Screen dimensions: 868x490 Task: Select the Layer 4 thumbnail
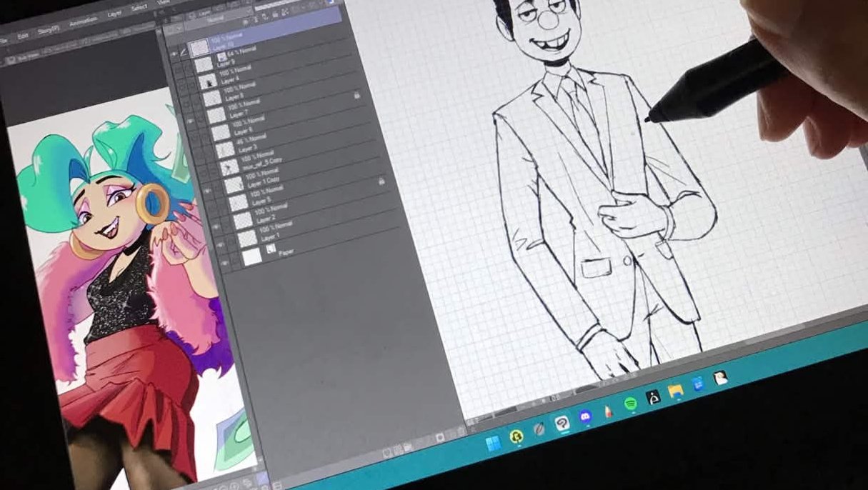pyautogui.click(x=209, y=81)
